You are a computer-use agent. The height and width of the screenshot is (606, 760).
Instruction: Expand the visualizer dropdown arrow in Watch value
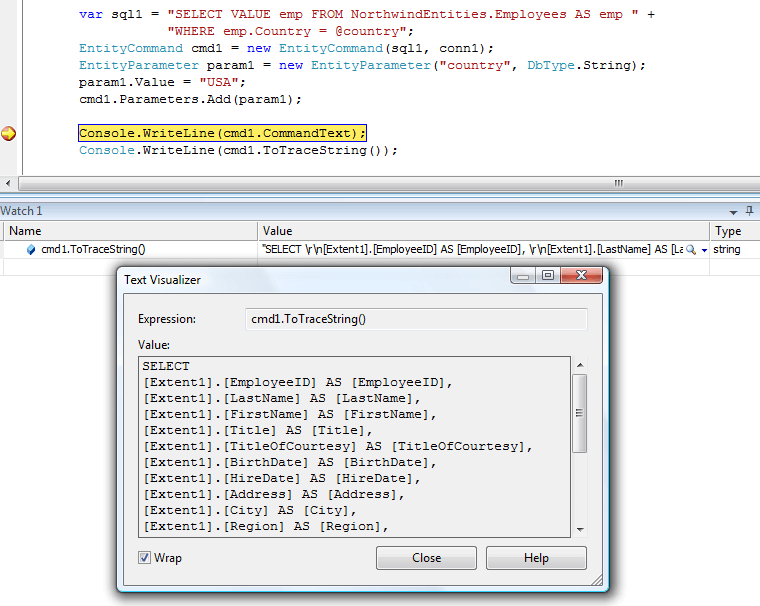[704, 250]
